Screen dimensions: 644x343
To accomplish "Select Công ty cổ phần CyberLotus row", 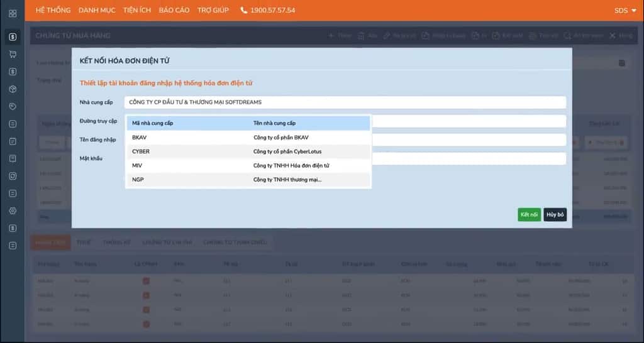I will pyautogui.click(x=248, y=151).
